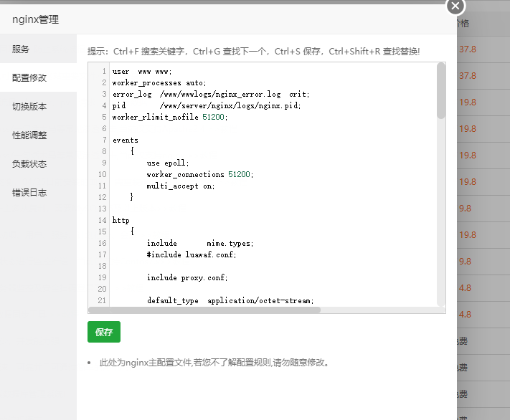Open the 错误日志 tab
This screenshot has height=420, width=510.
click(x=39, y=192)
